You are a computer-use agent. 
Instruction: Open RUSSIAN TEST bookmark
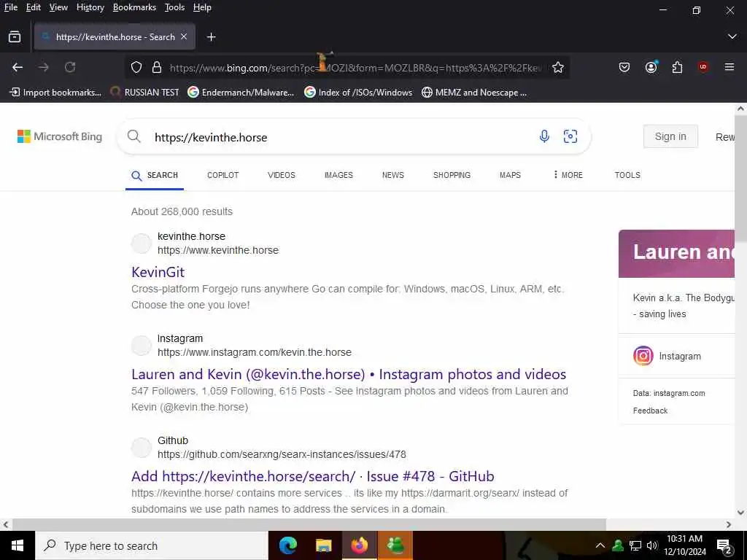click(x=144, y=93)
